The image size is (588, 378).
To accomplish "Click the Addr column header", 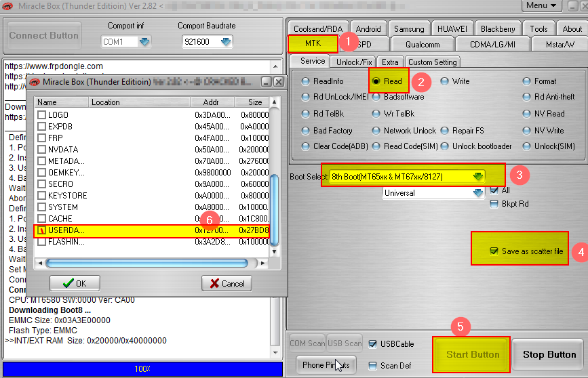I will pyautogui.click(x=212, y=102).
